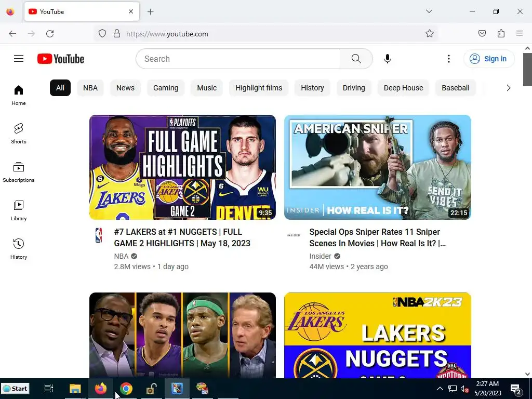Image resolution: width=532 pixels, height=399 pixels.
Task: Click "44M views • 2 years ago" text
Action: (349, 267)
